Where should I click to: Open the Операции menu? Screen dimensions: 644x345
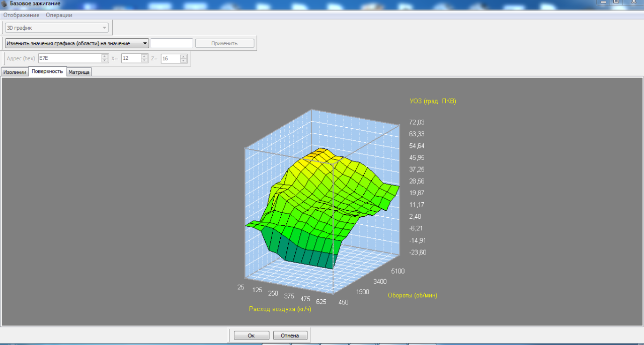click(x=59, y=15)
